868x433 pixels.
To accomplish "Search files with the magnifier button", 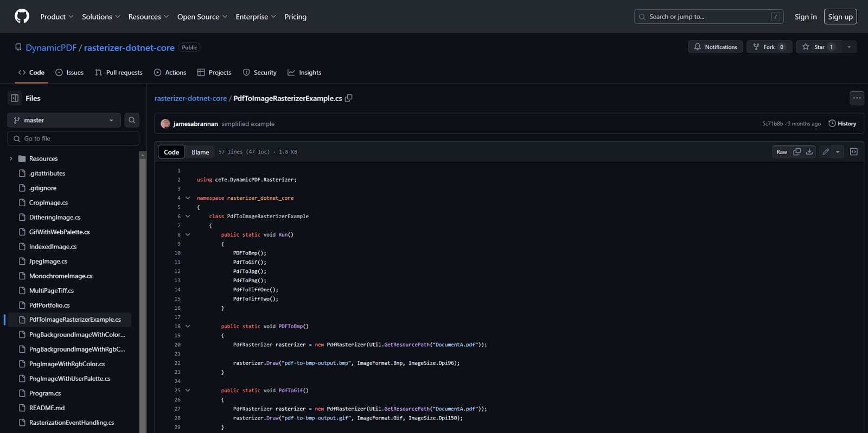I will coord(132,120).
